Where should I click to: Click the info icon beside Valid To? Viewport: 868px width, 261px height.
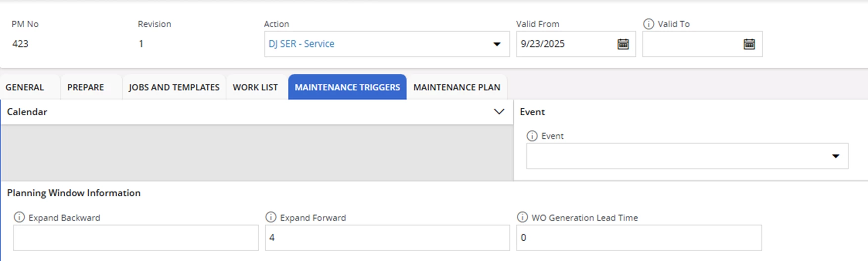click(648, 24)
